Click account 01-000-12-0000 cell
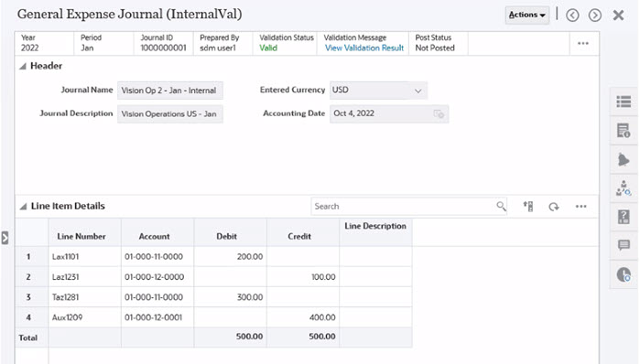640x364 pixels. 157,277
